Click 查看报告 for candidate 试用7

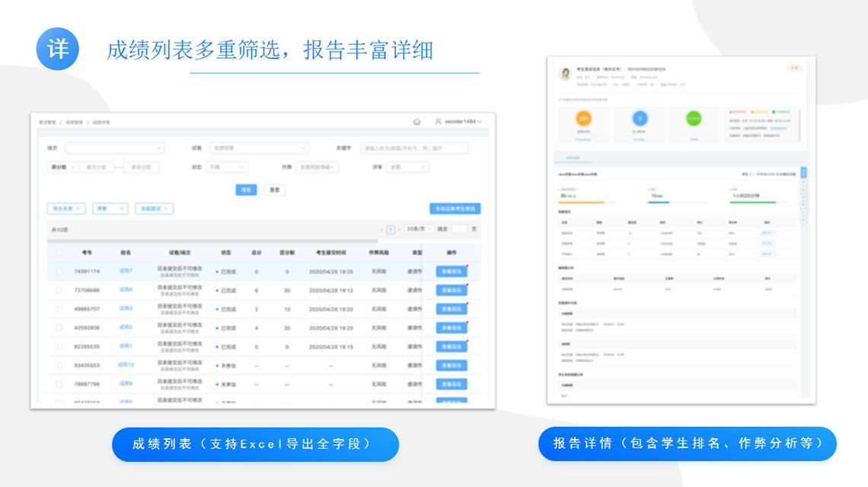coord(452,271)
